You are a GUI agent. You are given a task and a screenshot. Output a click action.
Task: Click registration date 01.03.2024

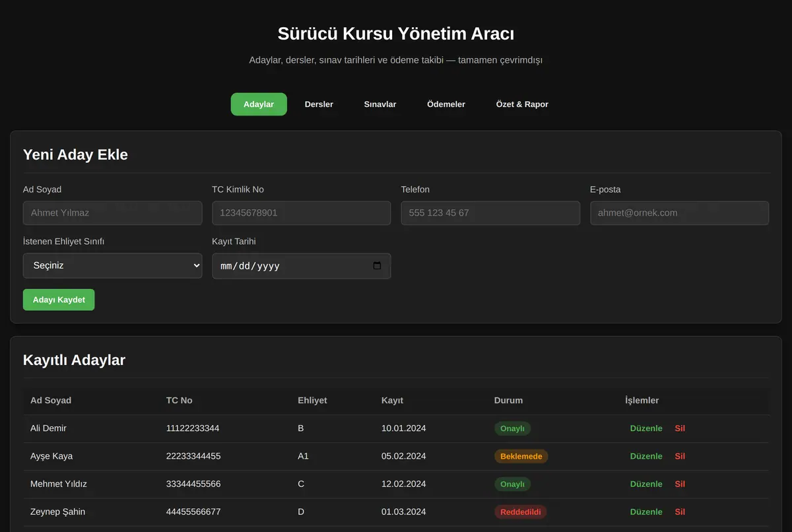[404, 512]
